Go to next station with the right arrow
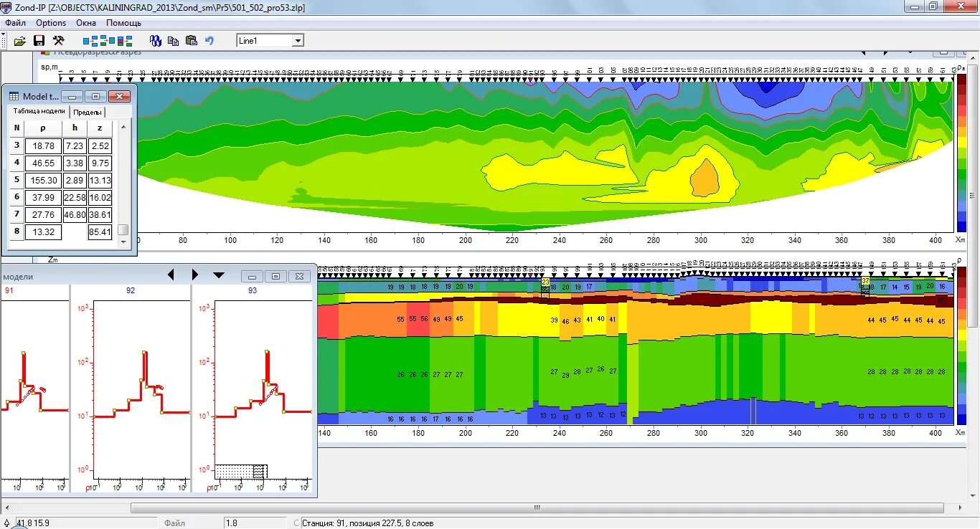Image resolution: width=980 pixels, height=529 pixels. (x=195, y=275)
